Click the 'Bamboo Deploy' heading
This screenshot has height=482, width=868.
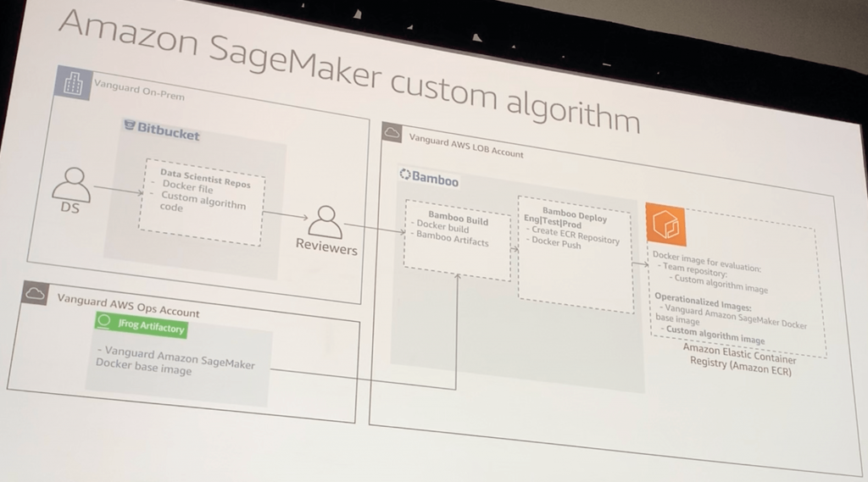pyautogui.click(x=575, y=214)
